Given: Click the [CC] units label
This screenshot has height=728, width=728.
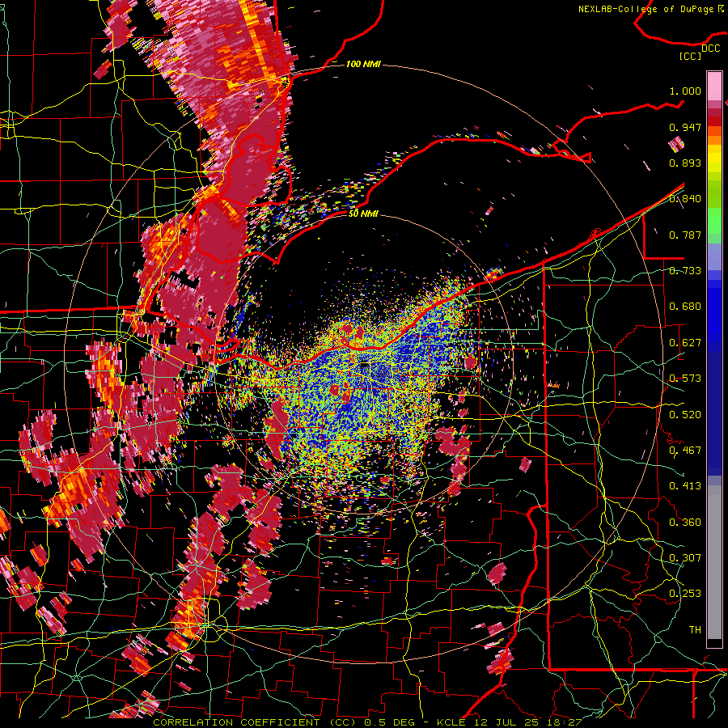Looking at the screenshot, I should click(691, 56).
